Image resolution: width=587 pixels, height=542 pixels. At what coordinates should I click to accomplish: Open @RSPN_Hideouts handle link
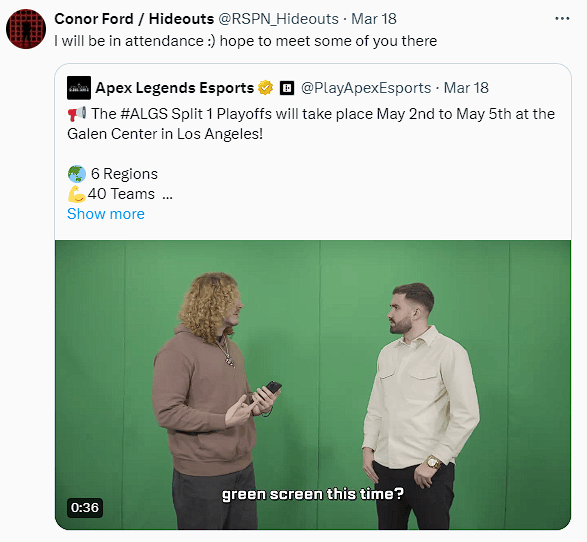click(x=278, y=19)
